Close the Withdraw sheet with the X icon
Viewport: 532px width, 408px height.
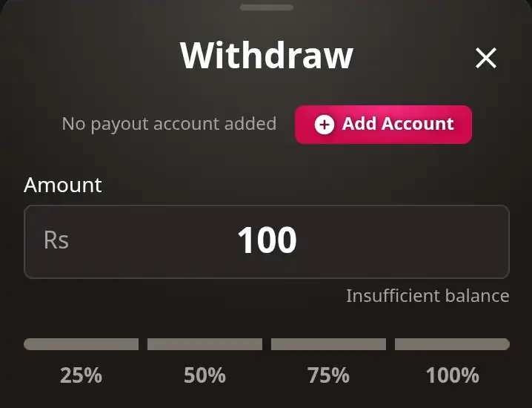click(x=486, y=58)
